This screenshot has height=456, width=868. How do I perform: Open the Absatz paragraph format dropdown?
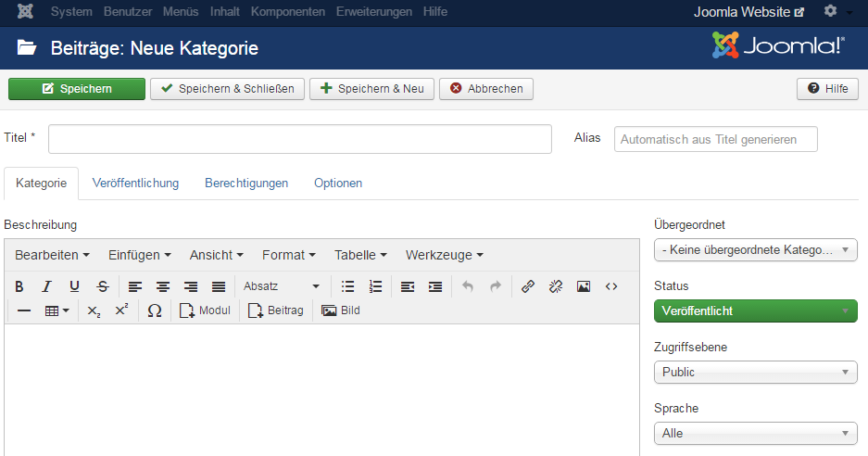tap(282, 286)
